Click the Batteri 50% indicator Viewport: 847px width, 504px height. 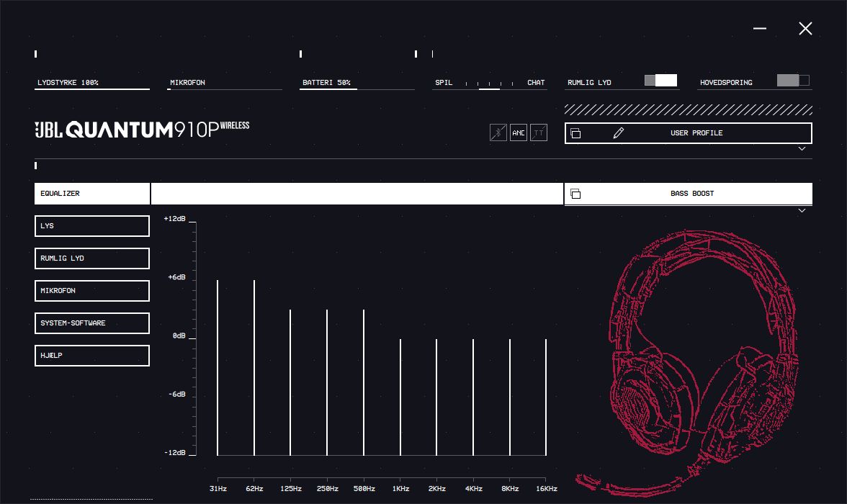pos(357,84)
